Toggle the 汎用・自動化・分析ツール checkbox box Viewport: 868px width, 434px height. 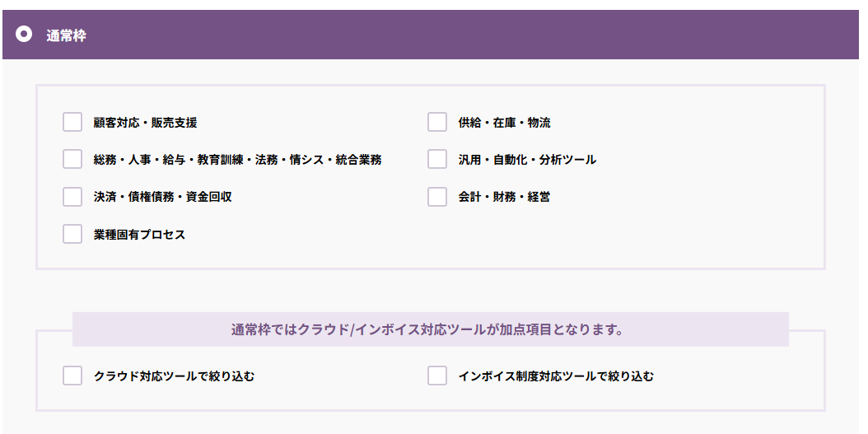click(437, 160)
